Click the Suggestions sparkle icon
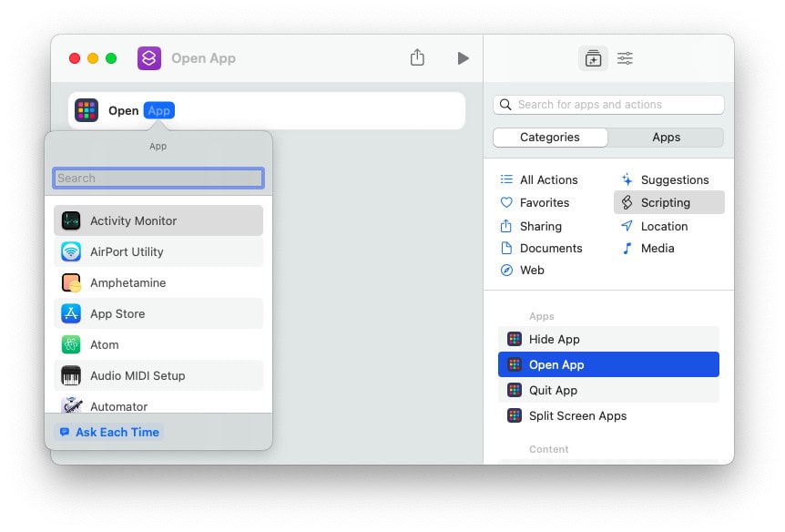Image resolution: width=785 pixels, height=532 pixels. (627, 179)
